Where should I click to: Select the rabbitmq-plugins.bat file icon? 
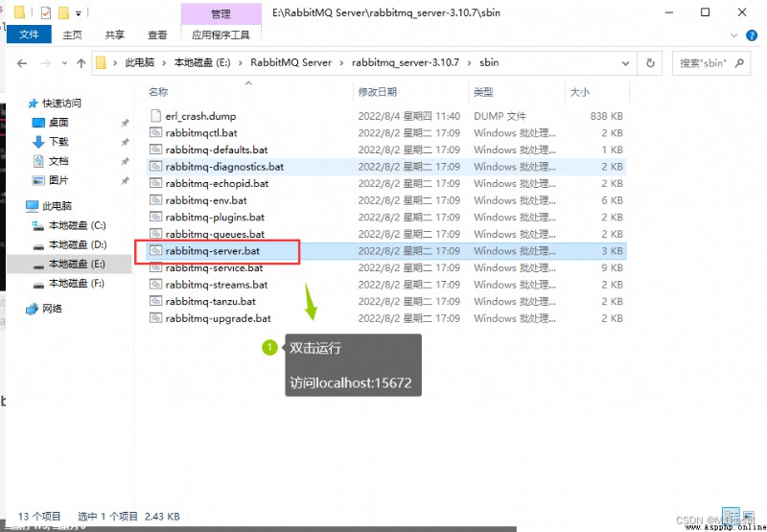[x=155, y=217]
